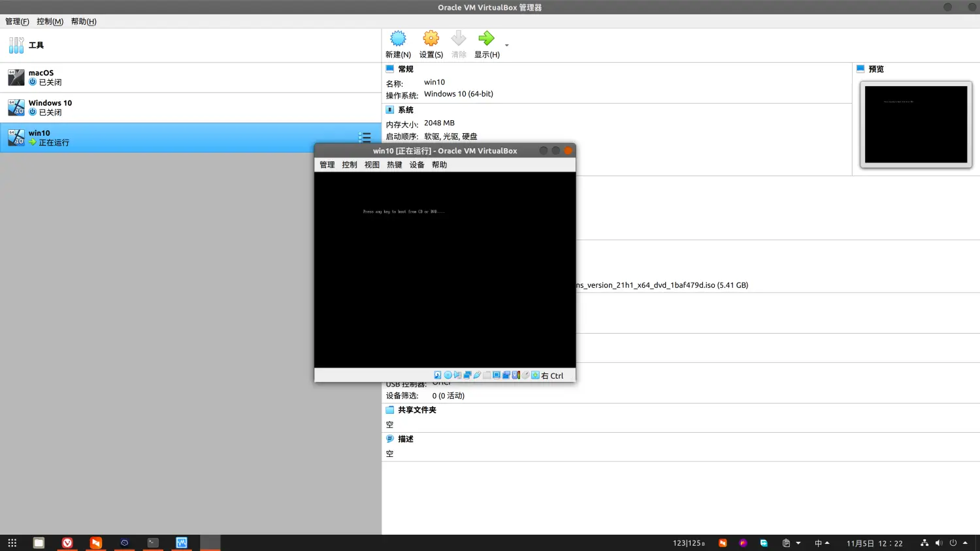Click the USB device icon in VM status bar
The image size is (980, 551).
[477, 375]
